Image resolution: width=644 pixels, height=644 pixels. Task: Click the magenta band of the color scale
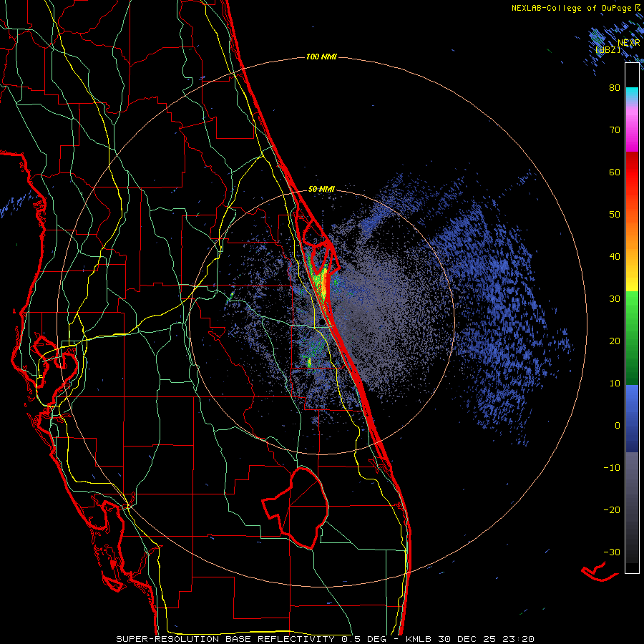(632, 135)
